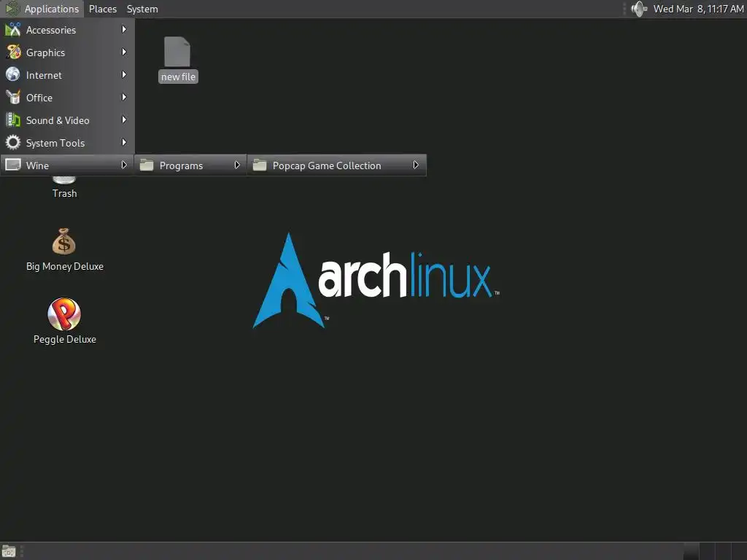The width and height of the screenshot is (747, 560).
Task: Select the new file desktop icon
Action: pos(177,52)
